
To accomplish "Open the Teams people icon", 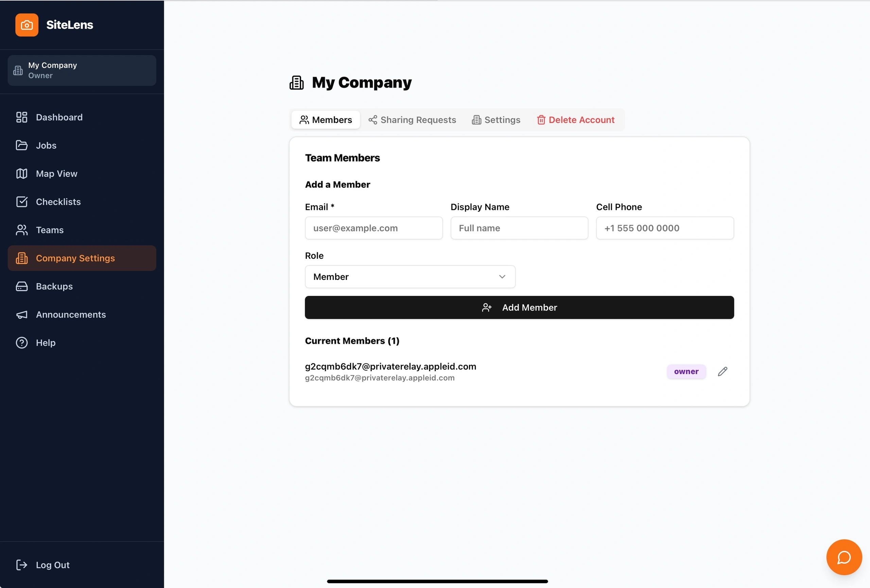I will [x=22, y=230].
